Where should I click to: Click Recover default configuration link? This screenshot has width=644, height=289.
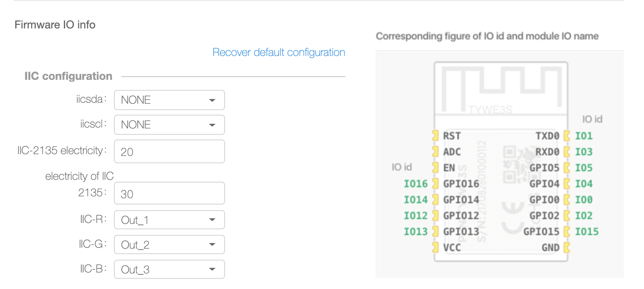coord(278,52)
